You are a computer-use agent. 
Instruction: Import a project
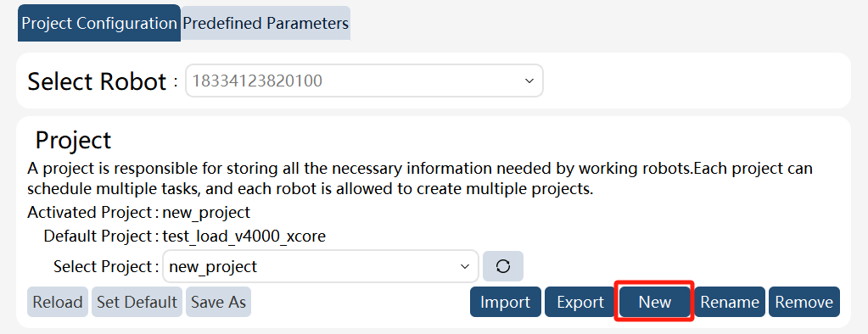pyautogui.click(x=506, y=302)
